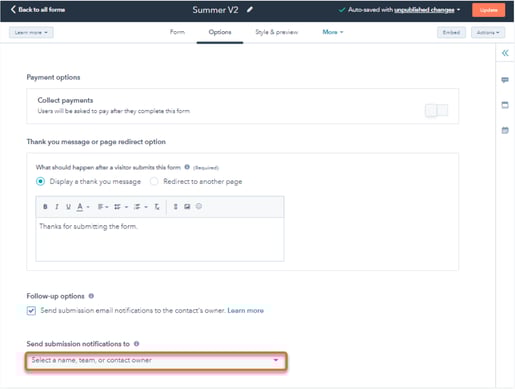
Task: Collapse the right sidebar with double chevron
Action: [505, 53]
